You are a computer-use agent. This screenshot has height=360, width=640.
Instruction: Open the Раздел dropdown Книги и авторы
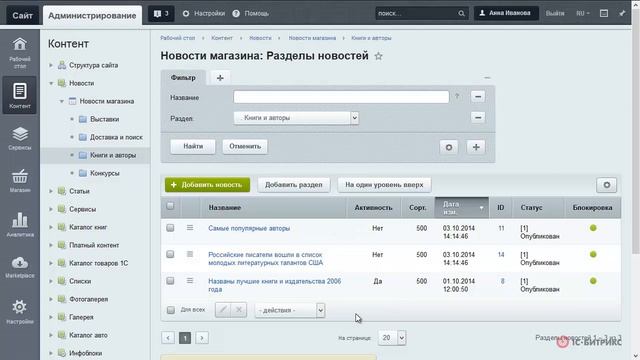click(x=296, y=118)
